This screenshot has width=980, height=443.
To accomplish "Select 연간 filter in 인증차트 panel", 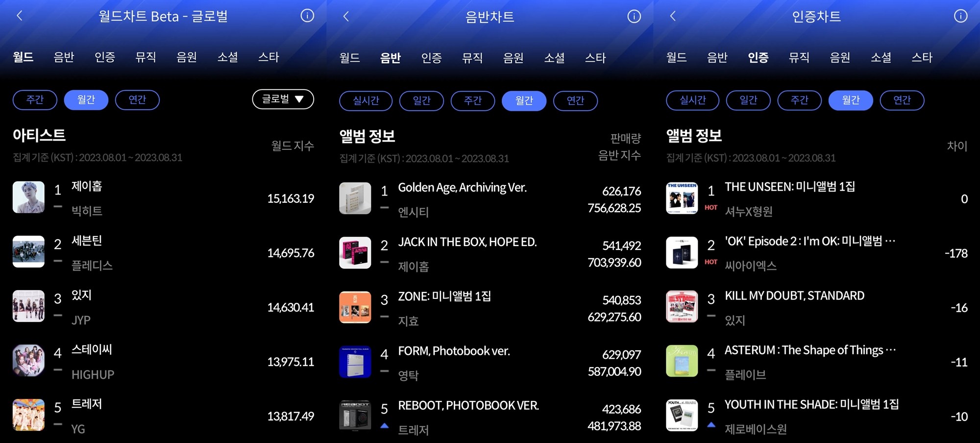I will point(902,100).
